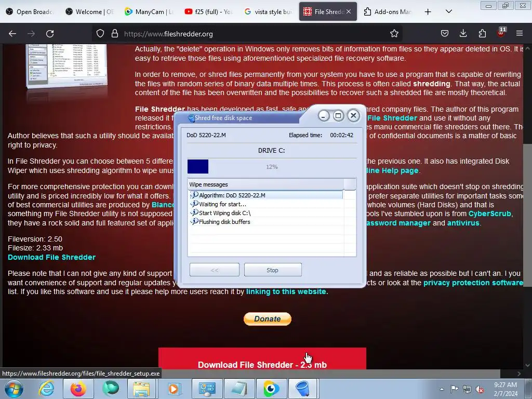The width and height of the screenshot is (532, 399).
Task: Open the network tray icon
Action: tap(467, 389)
